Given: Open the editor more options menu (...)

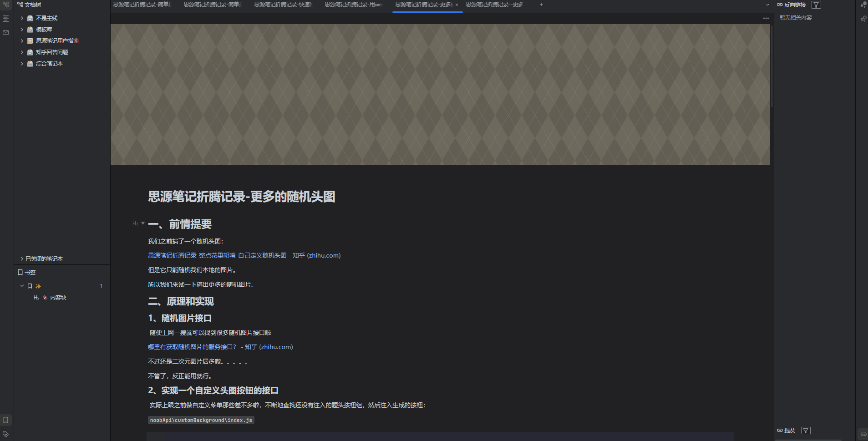Looking at the screenshot, I should click(766, 18).
